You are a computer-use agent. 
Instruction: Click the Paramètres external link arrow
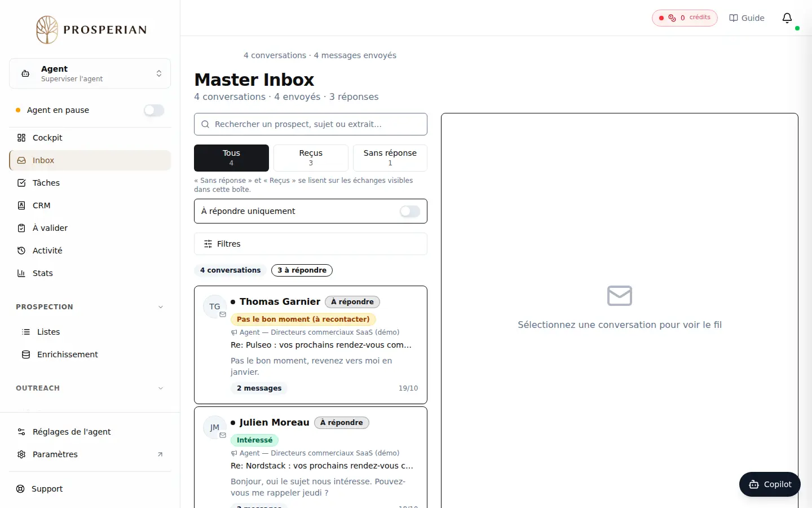160,454
